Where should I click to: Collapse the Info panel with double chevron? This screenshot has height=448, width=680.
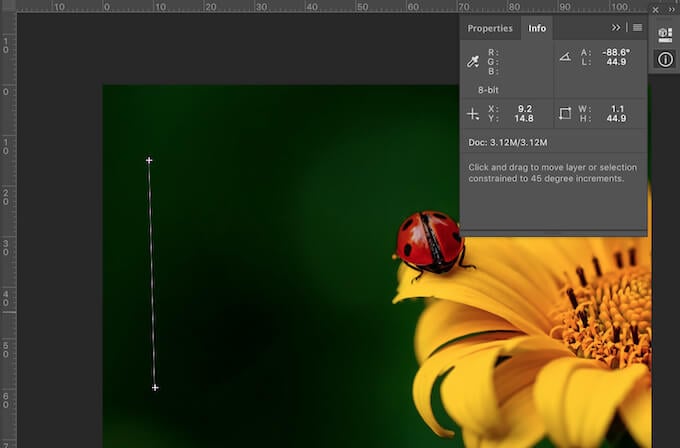[x=616, y=28]
